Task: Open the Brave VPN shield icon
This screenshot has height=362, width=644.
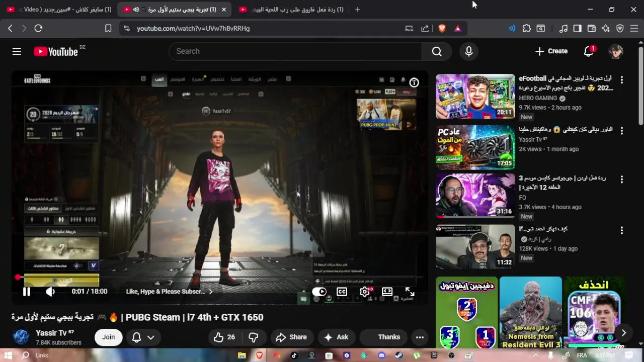Action: pyautogui.click(x=620, y=29)
